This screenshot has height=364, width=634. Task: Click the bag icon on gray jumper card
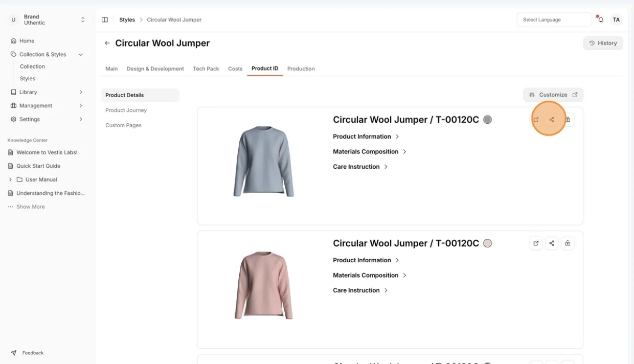(x=568, y=120)
